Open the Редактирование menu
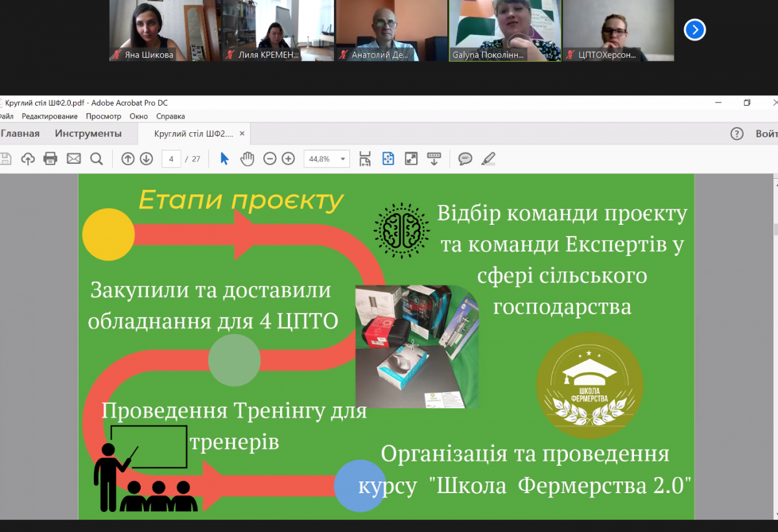The height and width of the screenshot is (532, 778). tap(50, 117)
